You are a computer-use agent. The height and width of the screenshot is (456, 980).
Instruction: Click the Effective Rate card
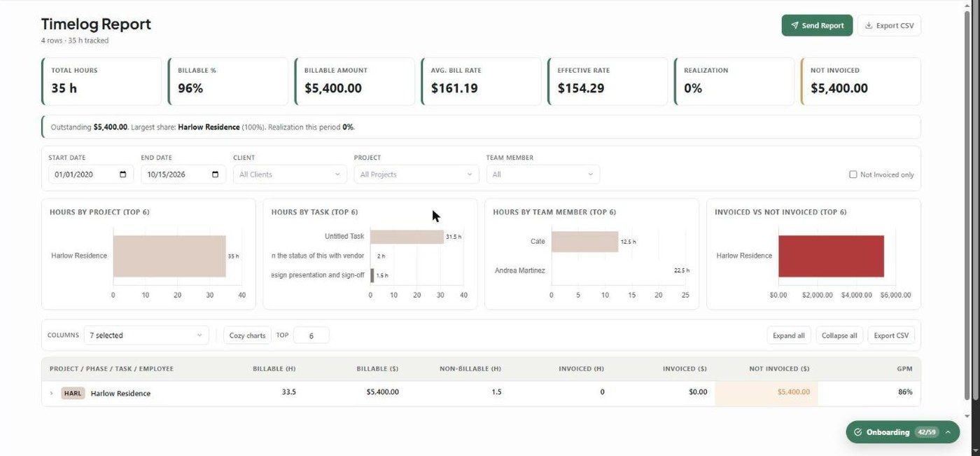pyautogui.click(x=608, y=81)
